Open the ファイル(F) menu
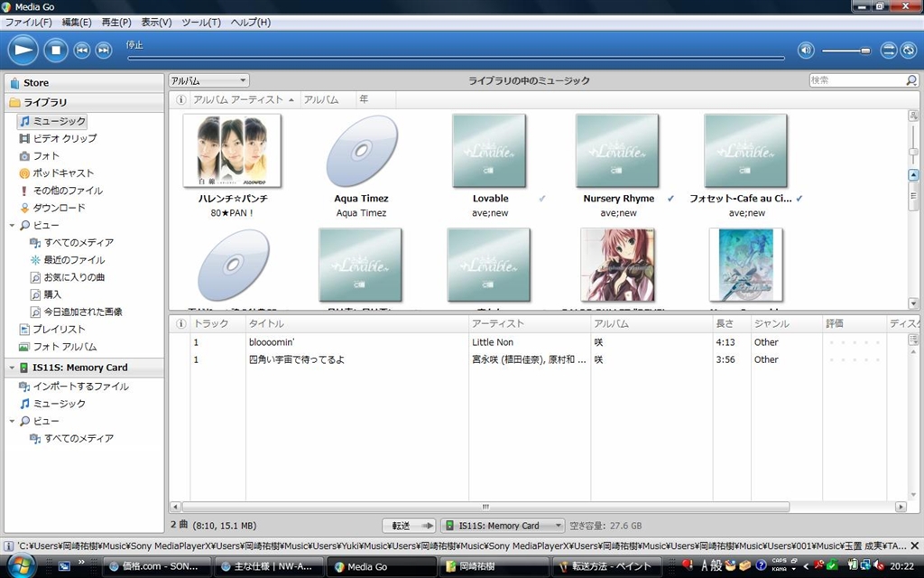 (x=28, y=23)
